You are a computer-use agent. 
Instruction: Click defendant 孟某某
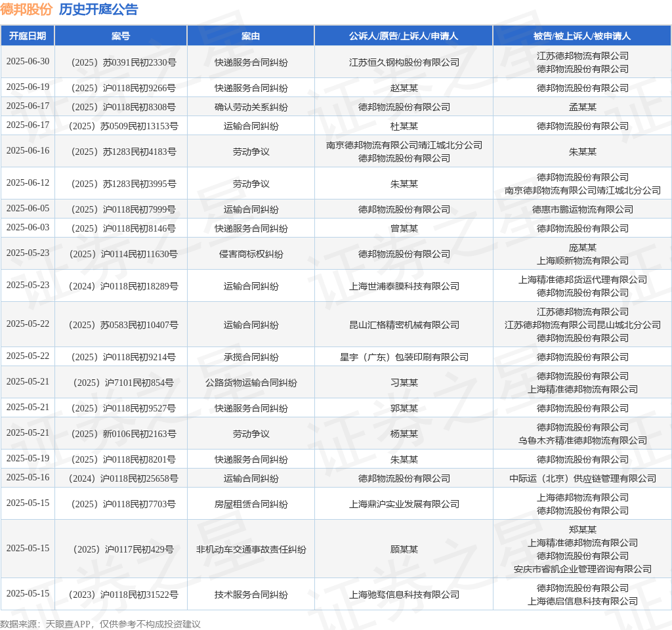tap(583, 107)
